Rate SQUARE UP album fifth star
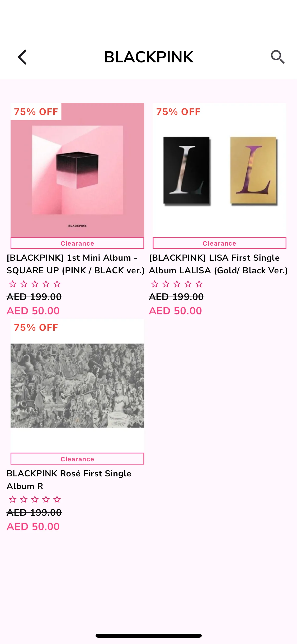297x644 pixels. tap(57, 284)
